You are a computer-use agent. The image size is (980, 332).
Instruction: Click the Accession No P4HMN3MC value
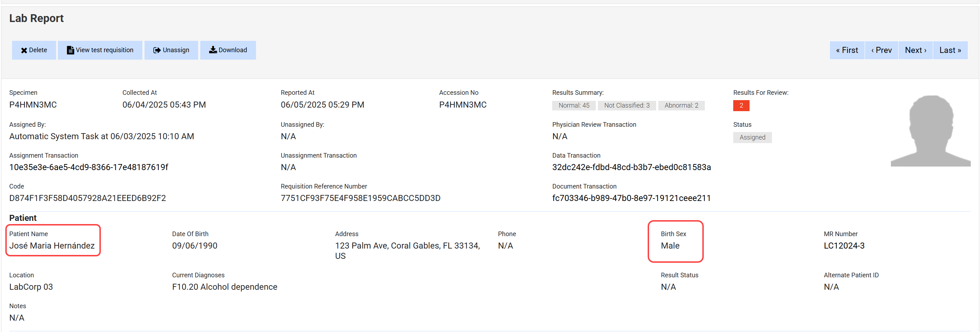click(x=462, y=105)
